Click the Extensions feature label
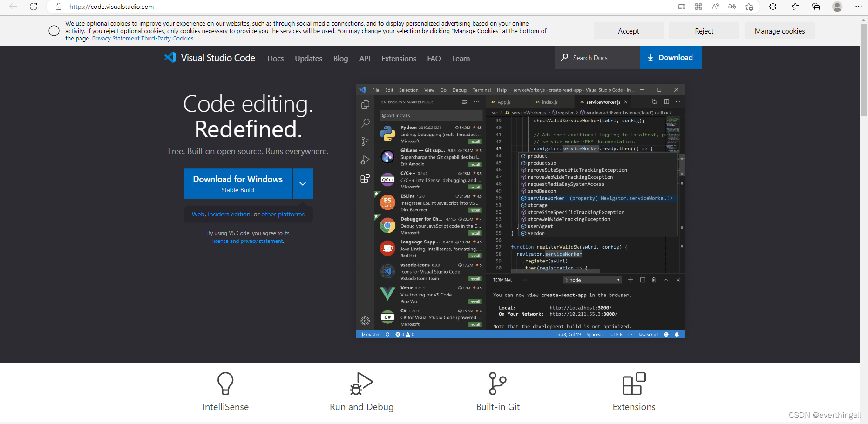Image resolution: width=868 pixels, height=424 pixels. pyautogui.click(x=634, y=407)
